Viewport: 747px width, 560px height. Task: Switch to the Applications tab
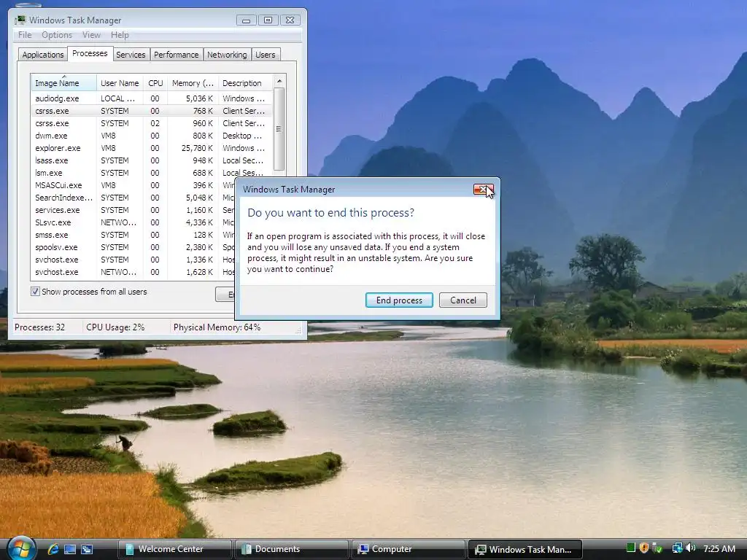(43, 55)
